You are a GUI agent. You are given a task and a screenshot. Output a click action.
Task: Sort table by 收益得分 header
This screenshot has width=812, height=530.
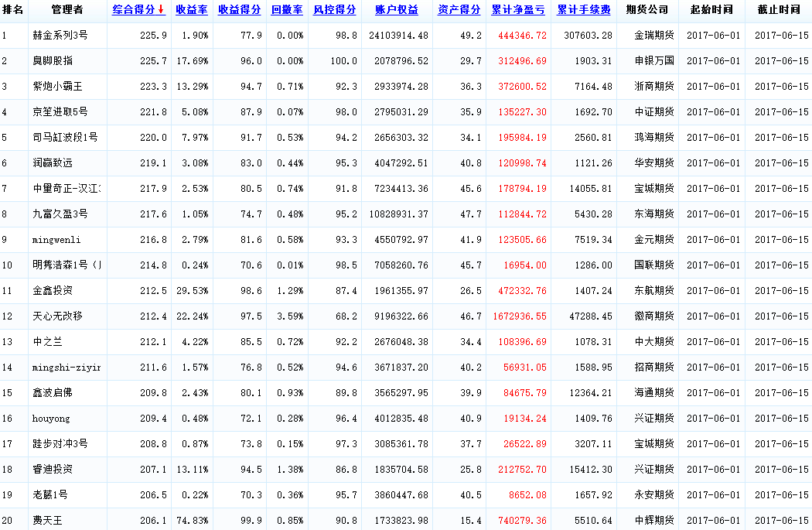[239, 10]
